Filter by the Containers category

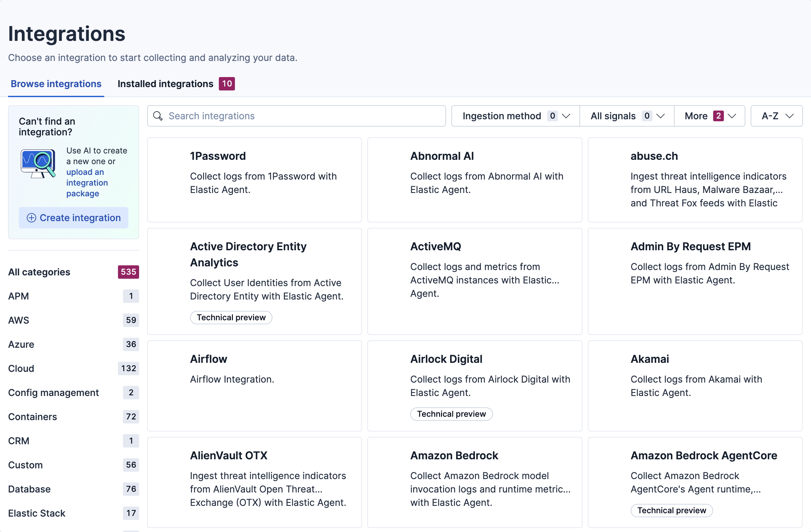point(74,416)
